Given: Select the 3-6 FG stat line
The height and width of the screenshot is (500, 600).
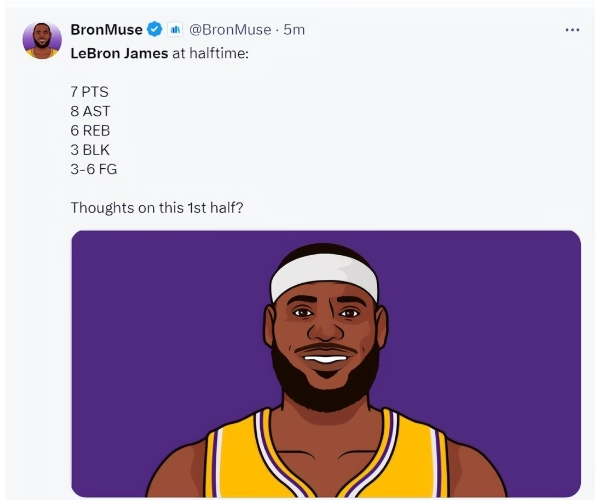Looking at the screenshot, I should (94, 169).
